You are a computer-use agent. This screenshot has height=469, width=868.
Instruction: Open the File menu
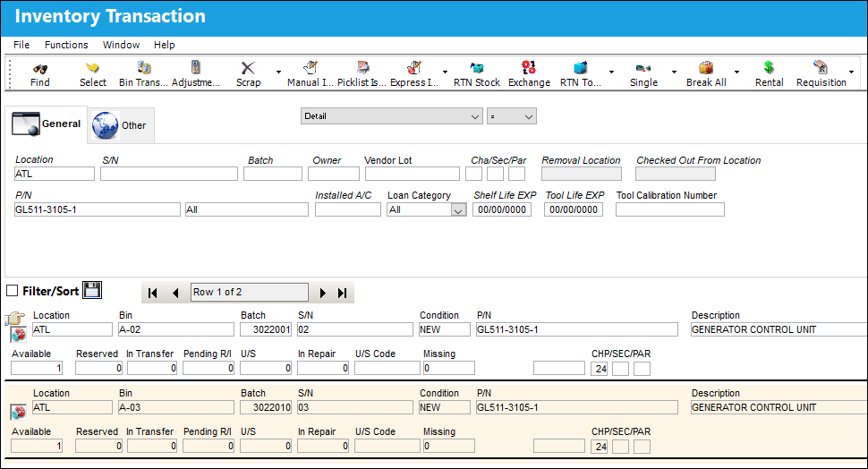[x=21, y=45]
